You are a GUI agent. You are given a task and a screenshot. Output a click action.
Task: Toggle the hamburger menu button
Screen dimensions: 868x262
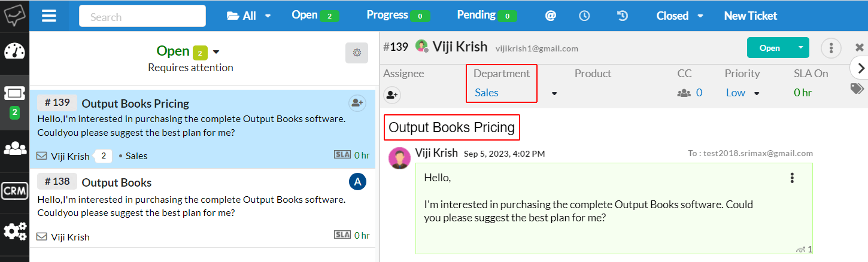click(x=49, y=16)
